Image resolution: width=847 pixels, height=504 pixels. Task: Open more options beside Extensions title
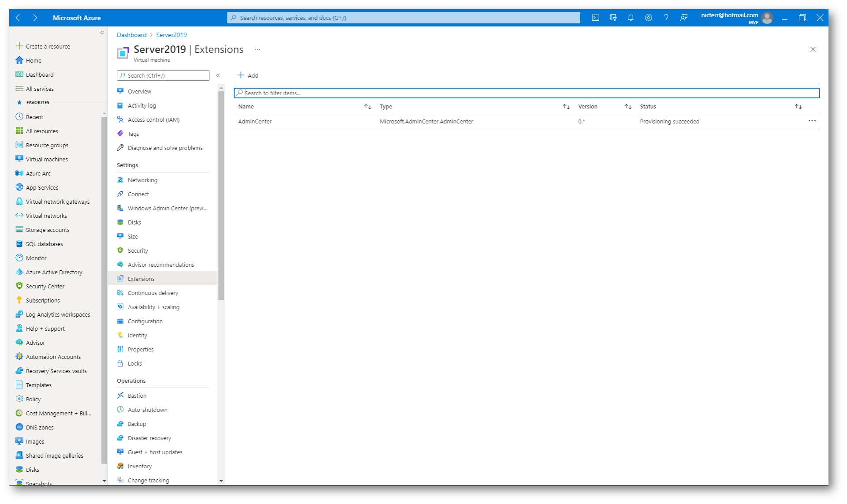point(257,49)
